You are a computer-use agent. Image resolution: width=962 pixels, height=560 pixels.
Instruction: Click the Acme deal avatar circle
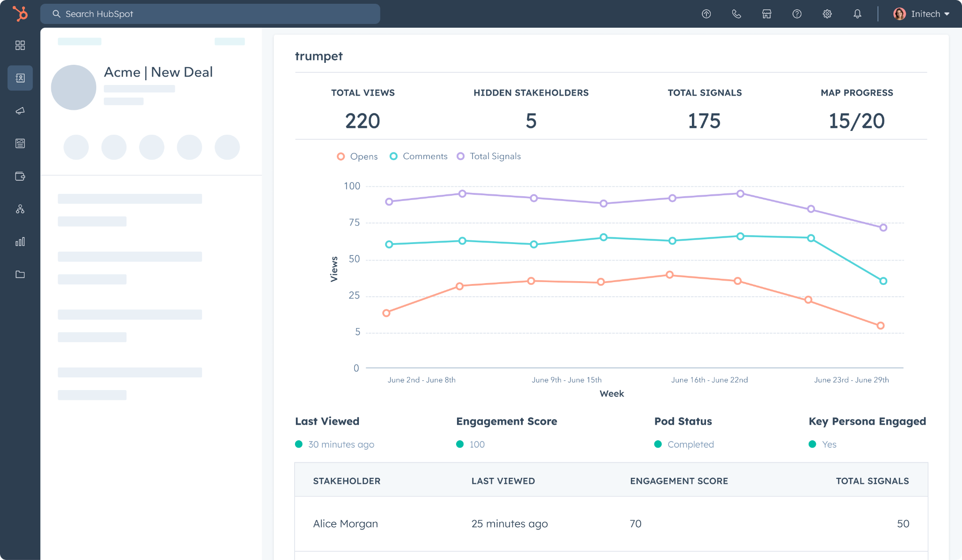click(x=74, y=87)
